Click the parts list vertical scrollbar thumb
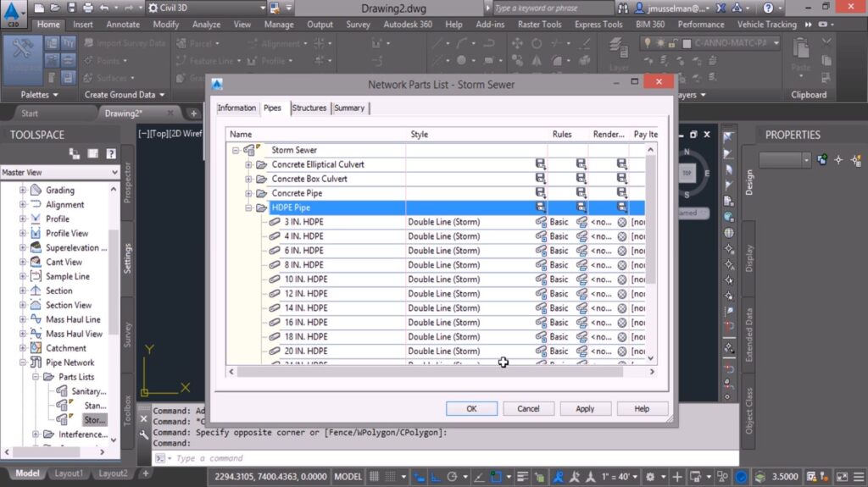The height and width of the screenshot is (487, 868). (x=651, y=219)
